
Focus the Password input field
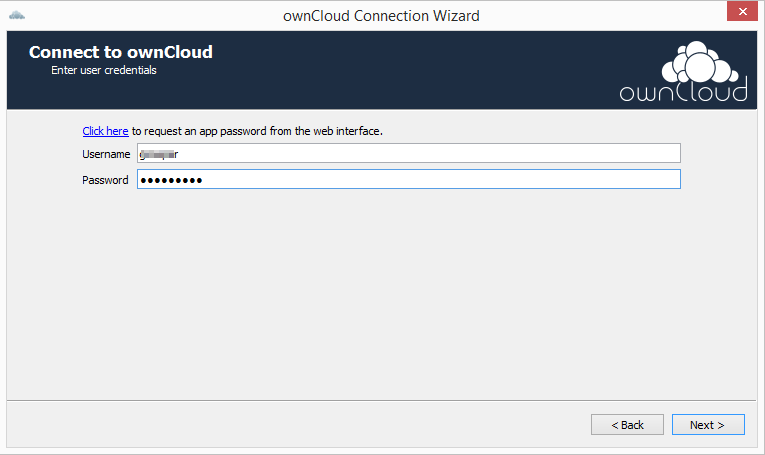[x=409, y=179]
